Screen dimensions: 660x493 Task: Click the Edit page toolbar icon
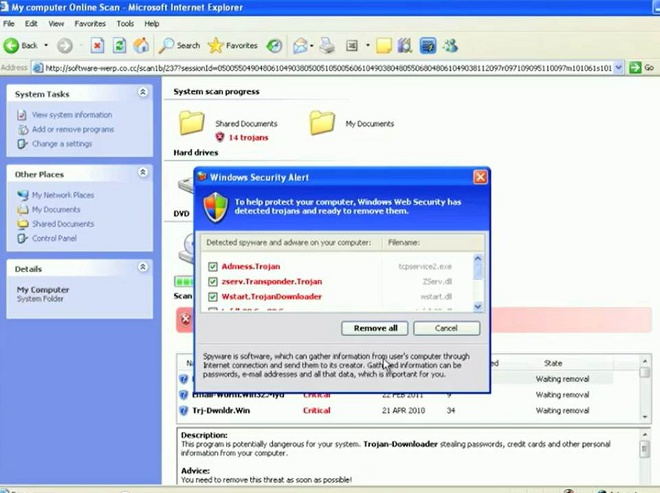click(x=352, y=45)
